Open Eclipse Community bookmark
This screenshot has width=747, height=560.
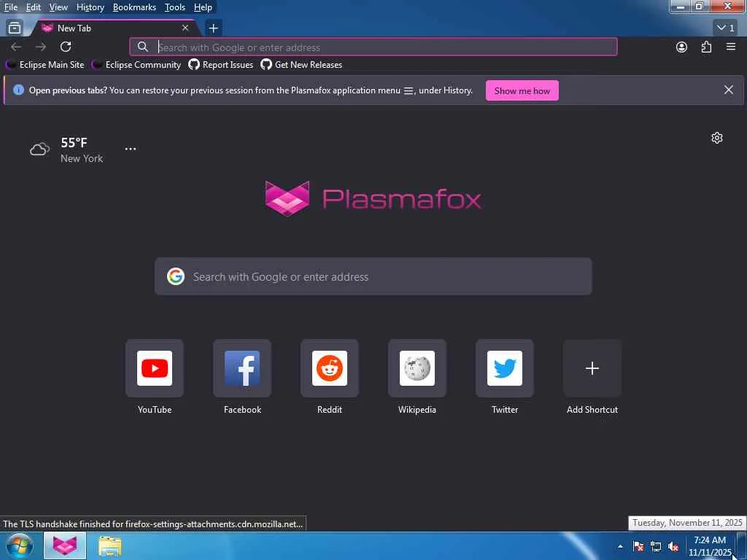[x=136, y=65]
